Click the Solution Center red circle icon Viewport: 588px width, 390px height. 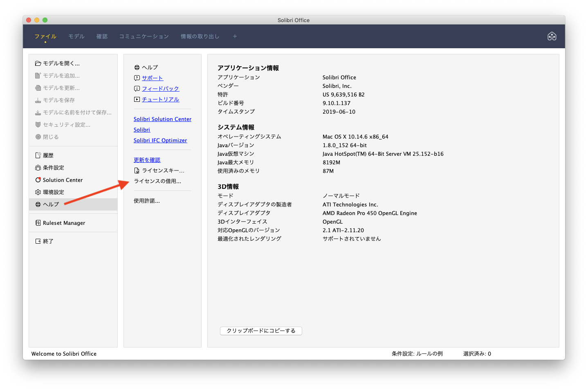(38, 180)
